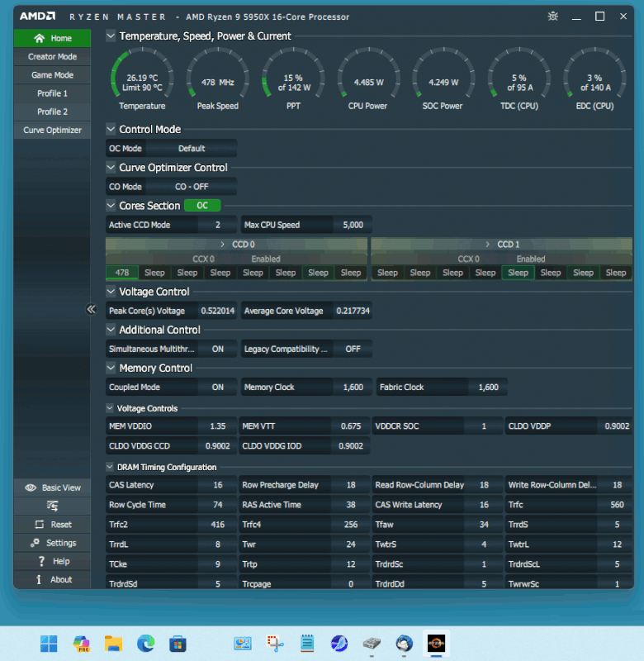This screenshot has width=644, height=661.
Task: Click the green OC badge in Cores Section
Action: [x=202, y=205]
